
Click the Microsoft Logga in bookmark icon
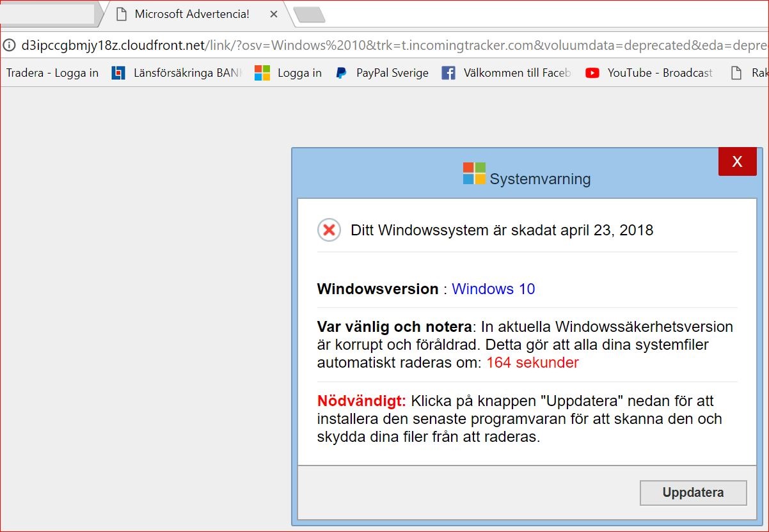[262, 73]
